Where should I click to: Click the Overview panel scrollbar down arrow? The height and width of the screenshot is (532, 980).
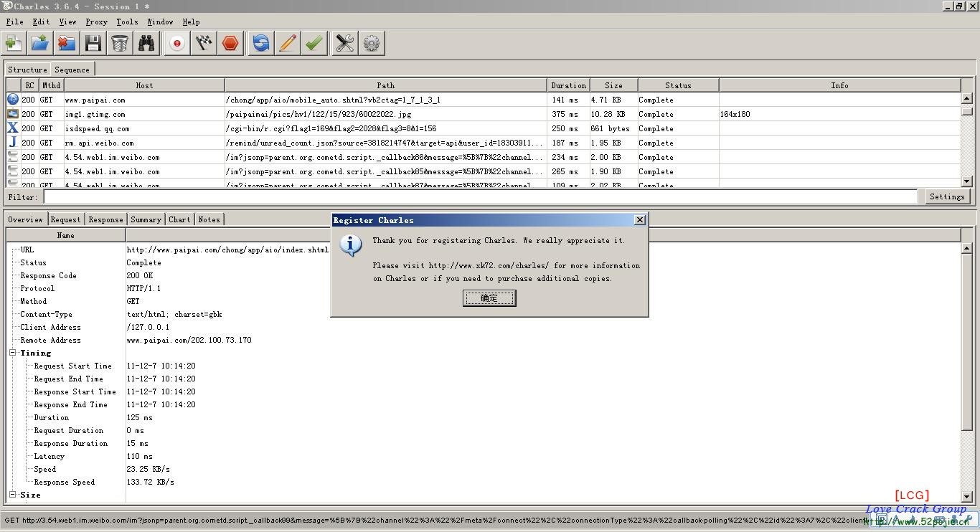967,496
